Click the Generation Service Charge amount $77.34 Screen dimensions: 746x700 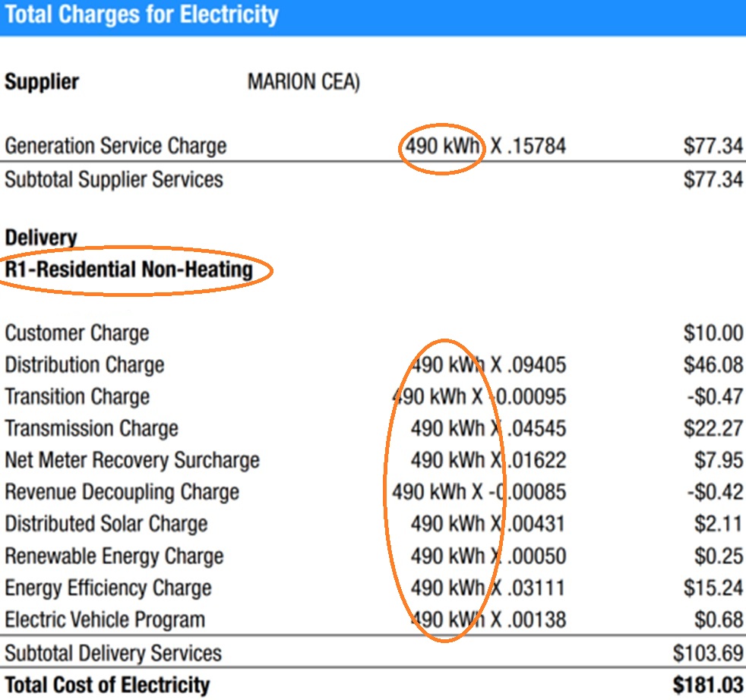(713, 146)
